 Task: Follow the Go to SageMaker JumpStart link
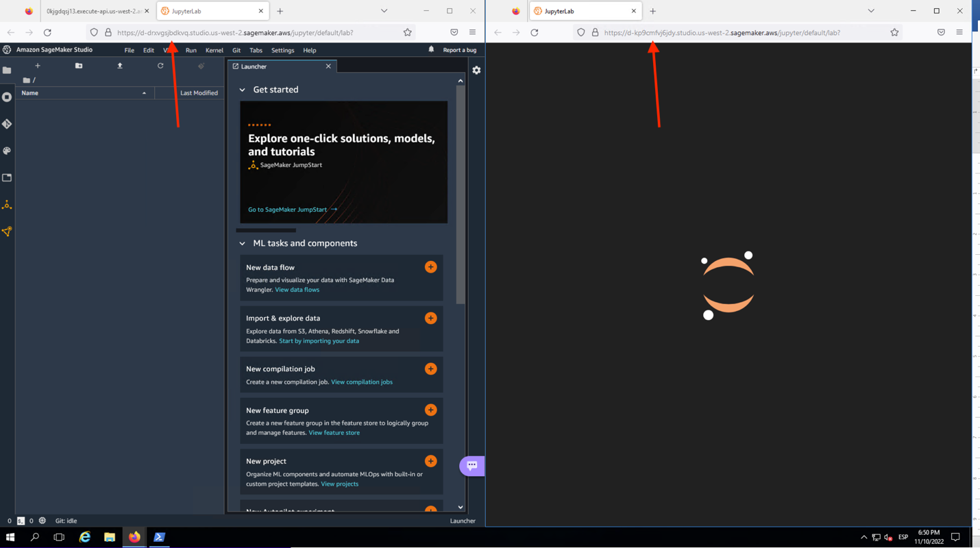[x=293, y=210]
